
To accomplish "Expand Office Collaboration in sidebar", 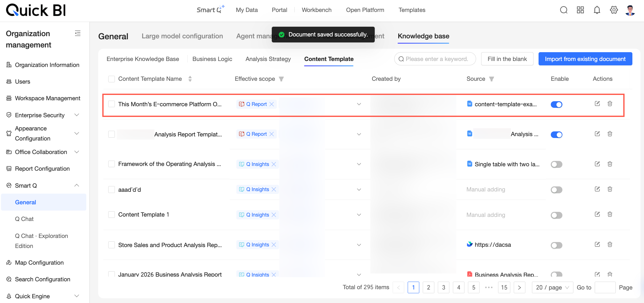I will click(77, 152).
